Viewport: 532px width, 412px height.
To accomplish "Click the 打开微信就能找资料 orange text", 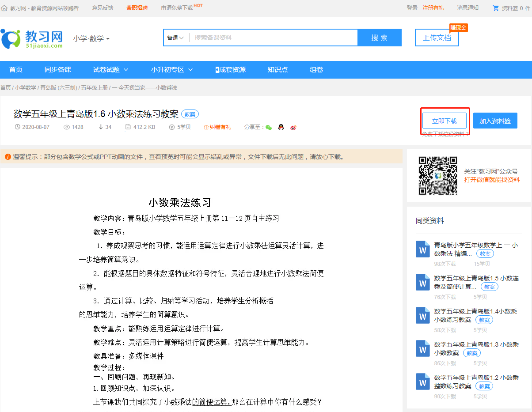I will coord(492,180).
